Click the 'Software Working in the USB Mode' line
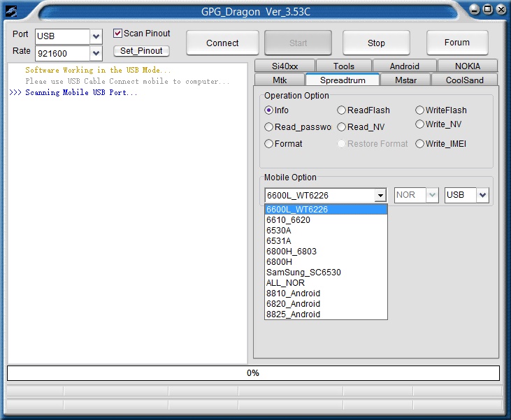 98,70
